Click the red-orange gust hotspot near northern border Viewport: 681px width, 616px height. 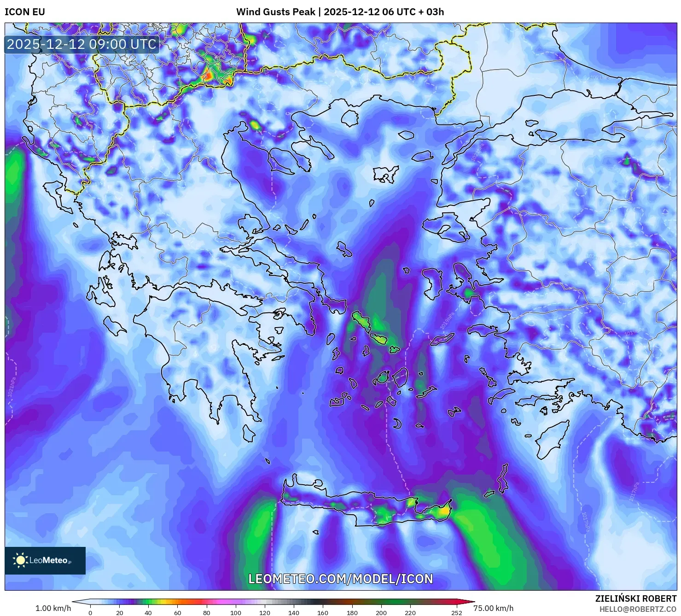pos(208,75)
